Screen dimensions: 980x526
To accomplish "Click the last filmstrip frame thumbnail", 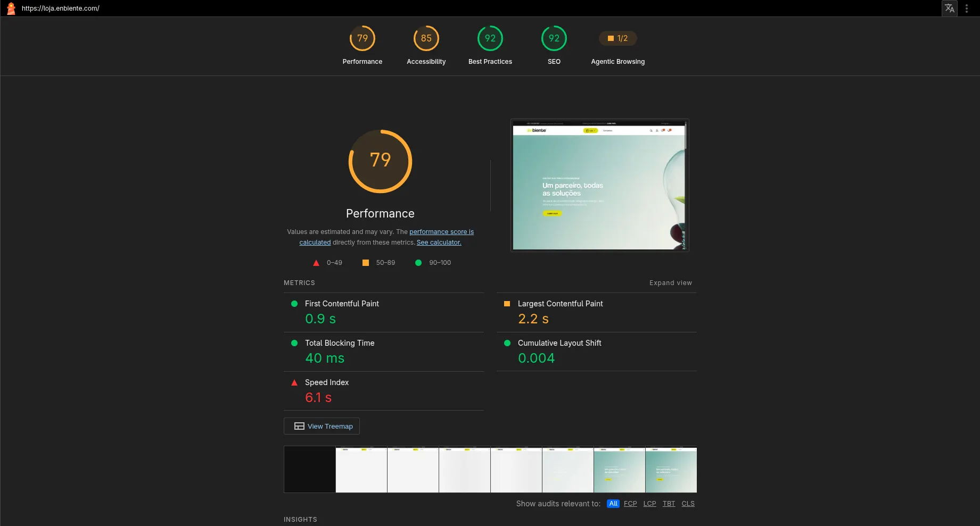I will (x=671, y=470).
